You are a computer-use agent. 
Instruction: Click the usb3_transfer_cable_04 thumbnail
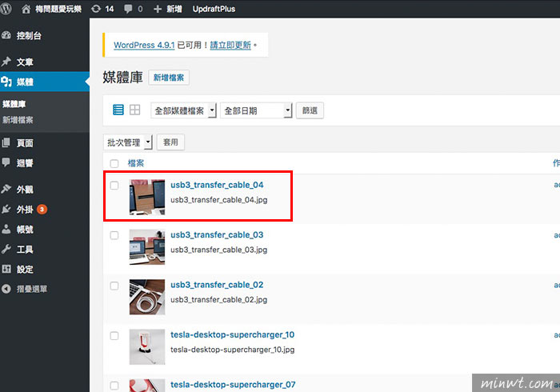[x=147, y=197]
